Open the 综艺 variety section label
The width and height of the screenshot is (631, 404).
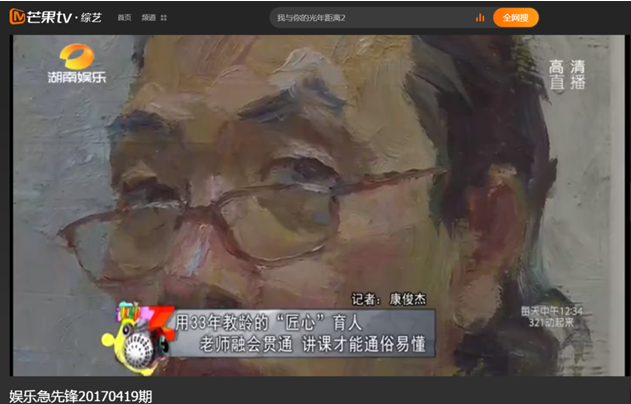click(x=91, y=18)
